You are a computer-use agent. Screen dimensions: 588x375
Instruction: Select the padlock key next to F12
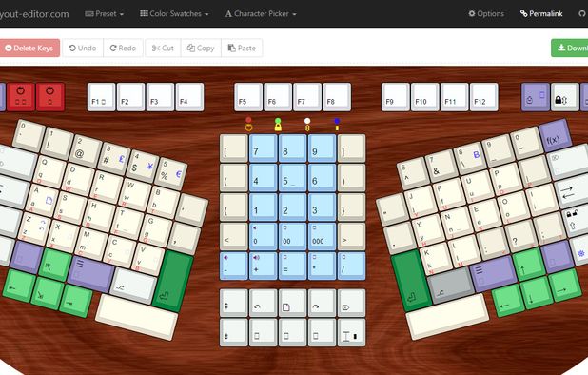coord(565,97)
